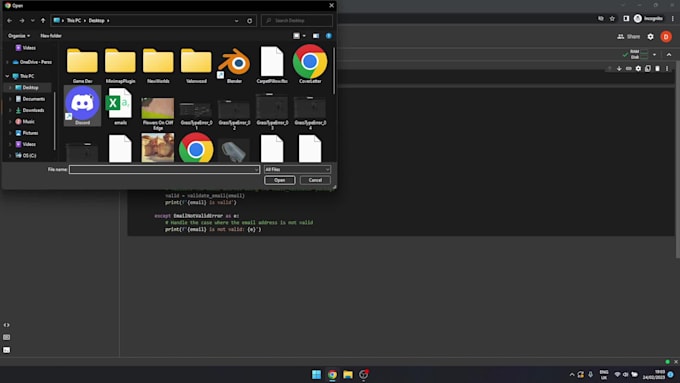Open dialog help icon
Viewport: 680px width, 383px height.
pos(329,36)
